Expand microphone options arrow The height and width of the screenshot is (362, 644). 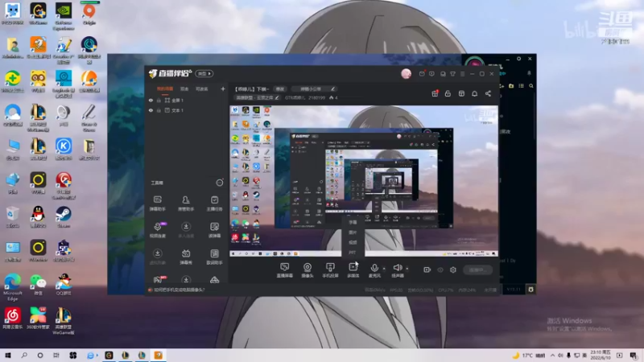point(384,269)
